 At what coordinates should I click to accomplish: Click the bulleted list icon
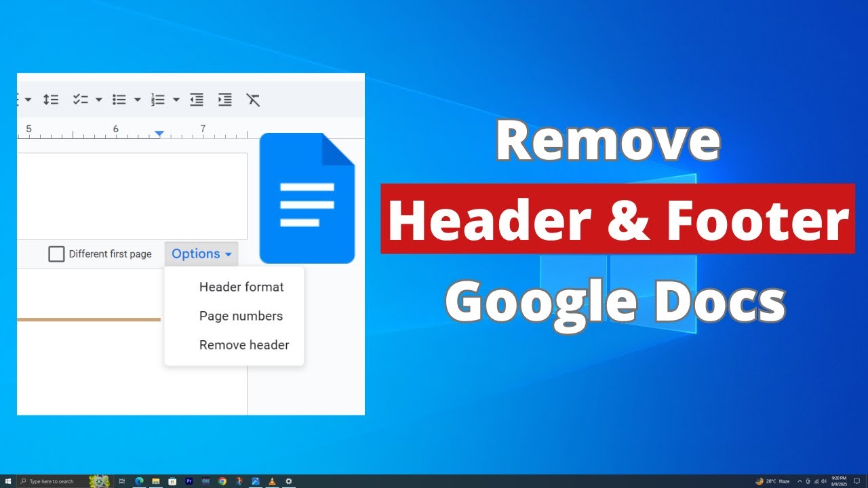point(119,100)
